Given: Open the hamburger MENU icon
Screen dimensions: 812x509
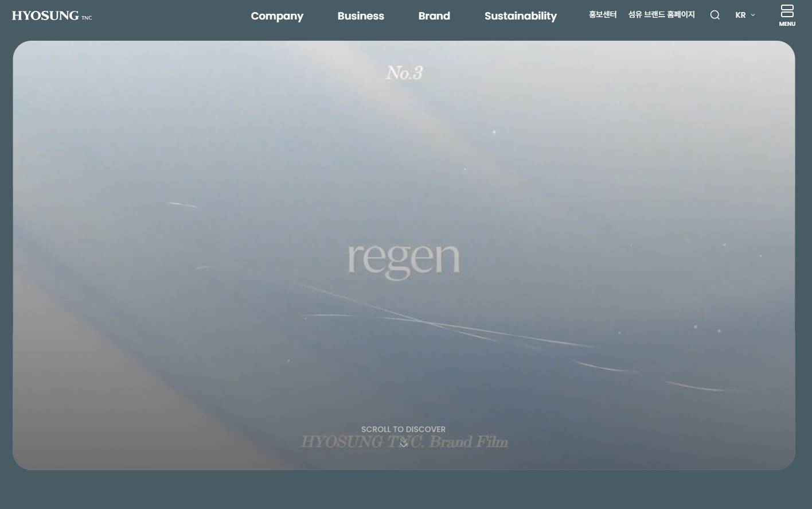Looking at the screenshot, I should [x=787, y=15].
